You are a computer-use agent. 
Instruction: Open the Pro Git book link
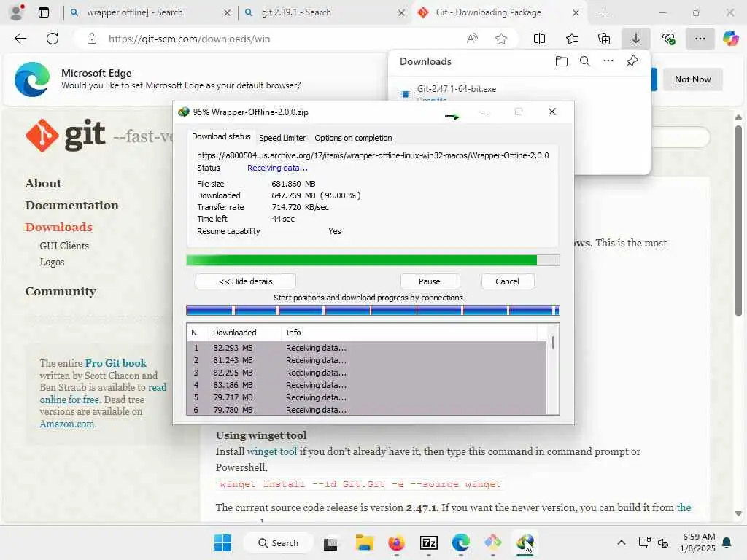pos(116,363)
